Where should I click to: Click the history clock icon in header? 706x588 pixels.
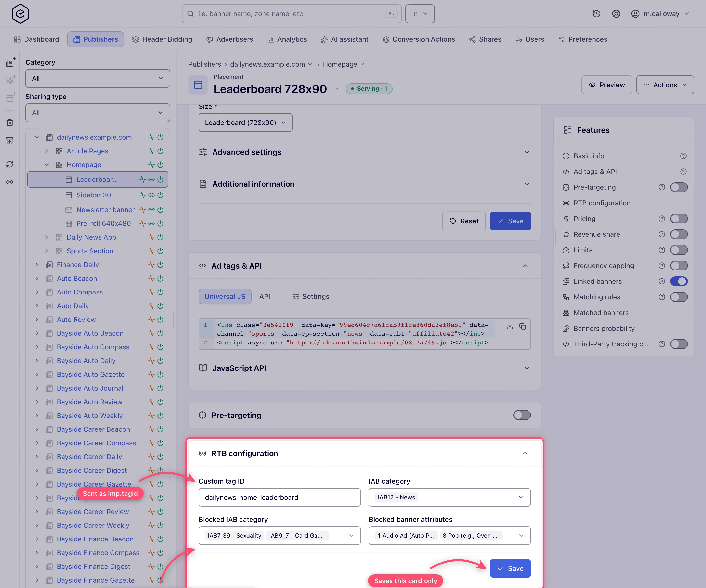click(x=596, y=14)
